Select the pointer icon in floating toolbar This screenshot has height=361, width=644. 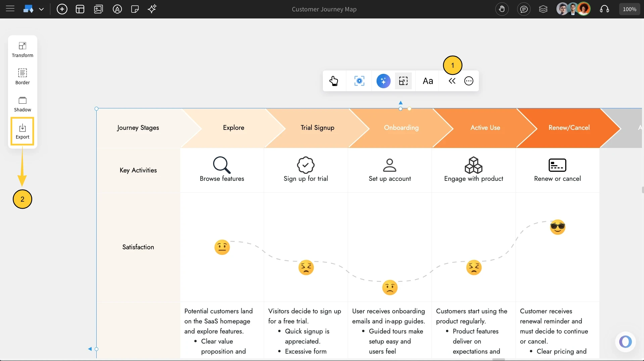tap(334, 81)
